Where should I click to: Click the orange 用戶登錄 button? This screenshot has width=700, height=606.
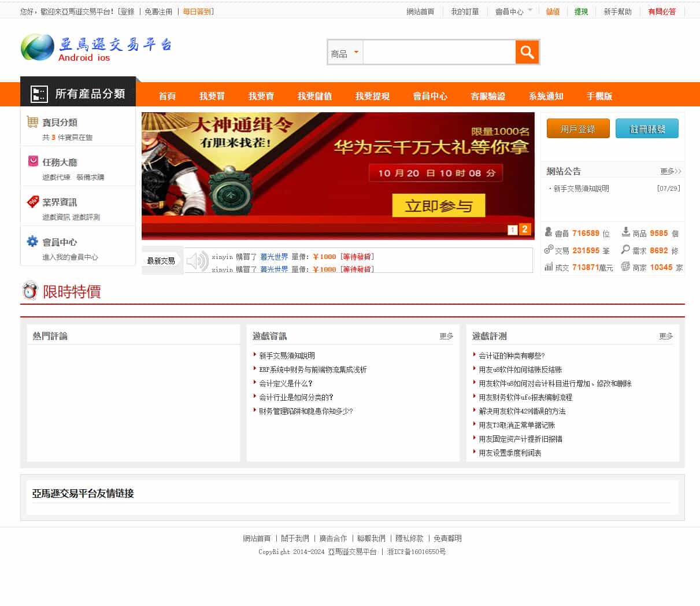578,128
